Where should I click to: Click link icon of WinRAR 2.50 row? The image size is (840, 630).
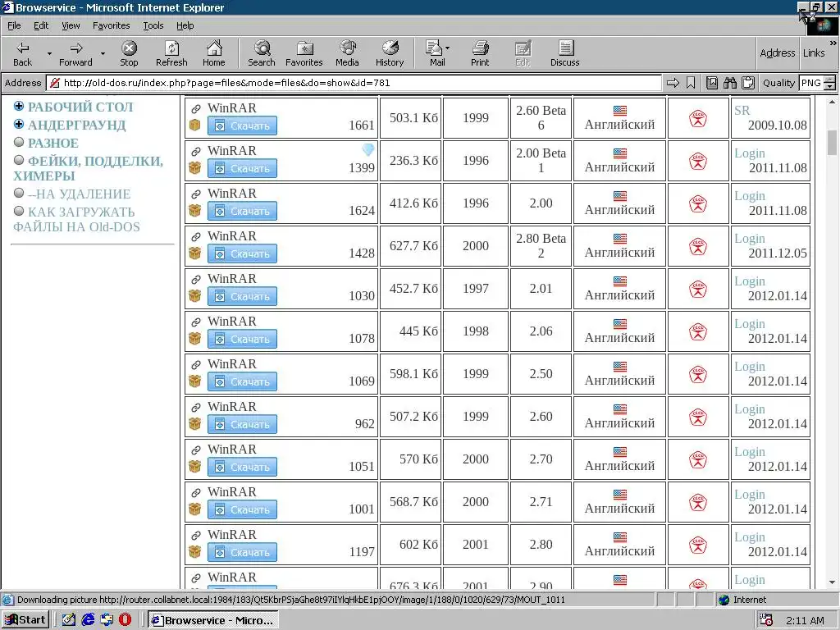[195, 365]
